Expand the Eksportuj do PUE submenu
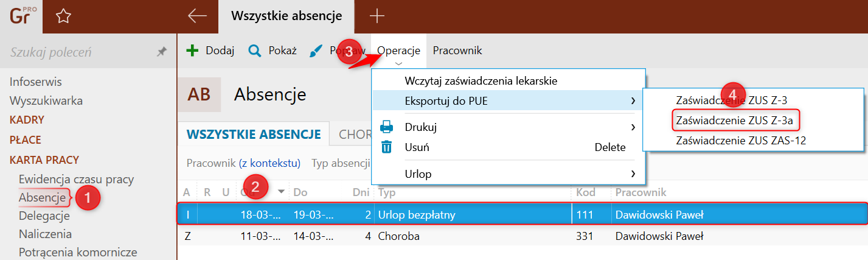The image size is (868, 260). point(633,100)
